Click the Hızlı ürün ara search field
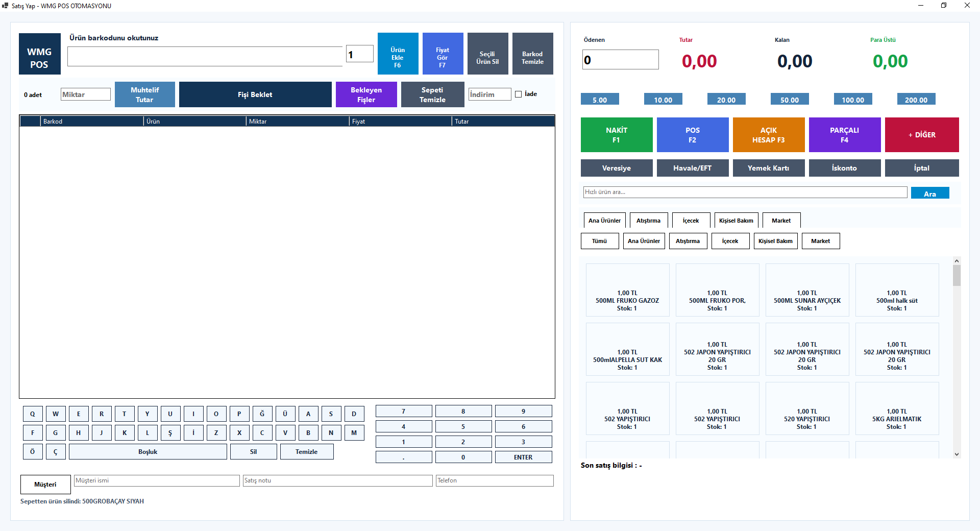The width and height of the screenshot is (980, 531). coord(745,192)
